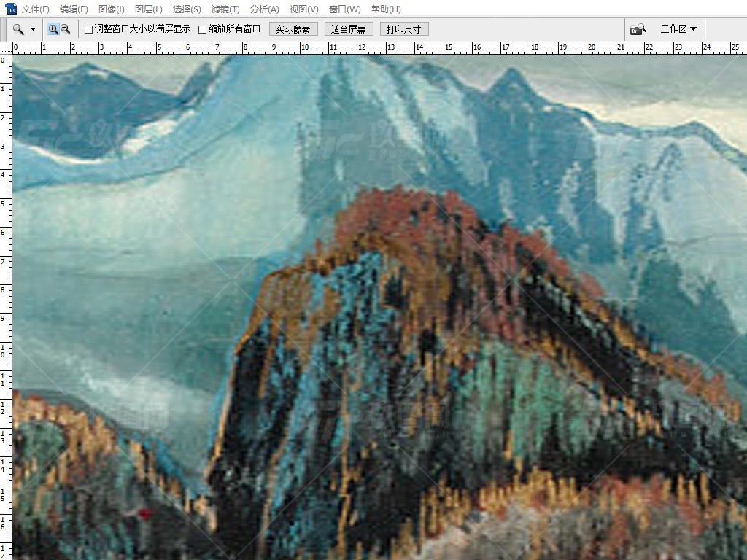Open the 工作区 workspace dropdown
Image resolution: width=747 pixels, height=560 pixels.
[x=678, y=29]
